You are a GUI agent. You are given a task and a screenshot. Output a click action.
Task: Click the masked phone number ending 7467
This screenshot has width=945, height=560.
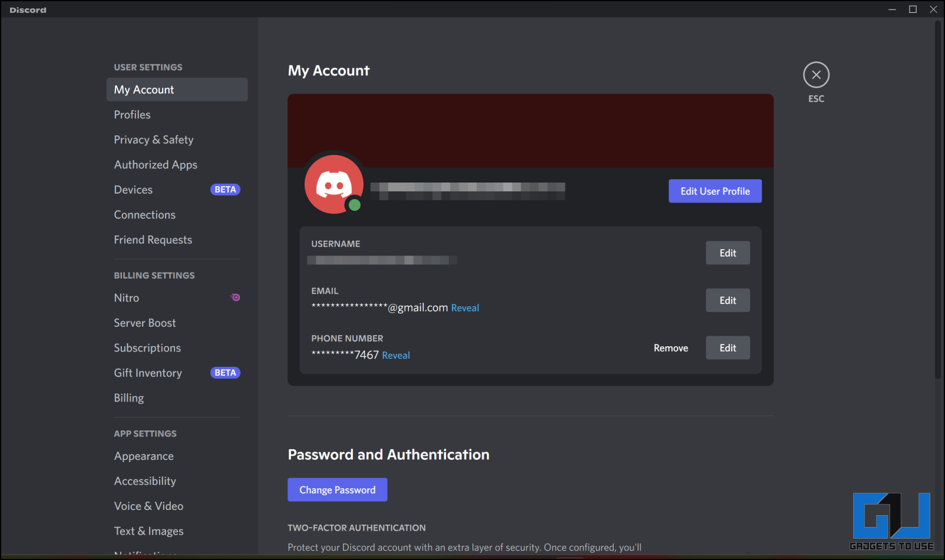click(x=345, y=355)
